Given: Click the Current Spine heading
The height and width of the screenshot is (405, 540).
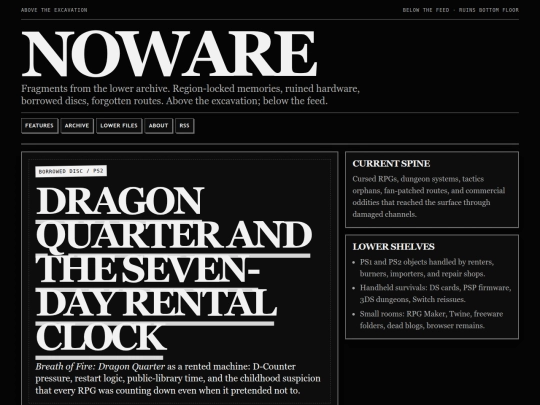Looking at the screenshot, I should tap(391, 164).
